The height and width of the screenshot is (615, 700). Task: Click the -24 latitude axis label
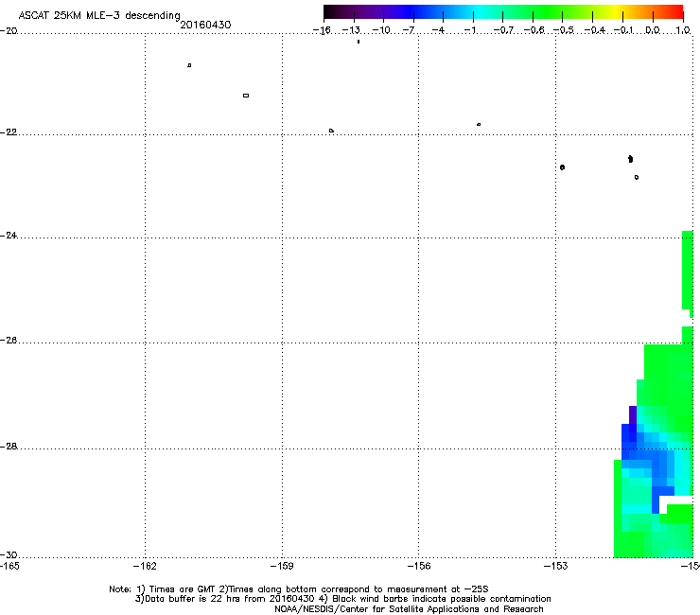click(9, 236)
